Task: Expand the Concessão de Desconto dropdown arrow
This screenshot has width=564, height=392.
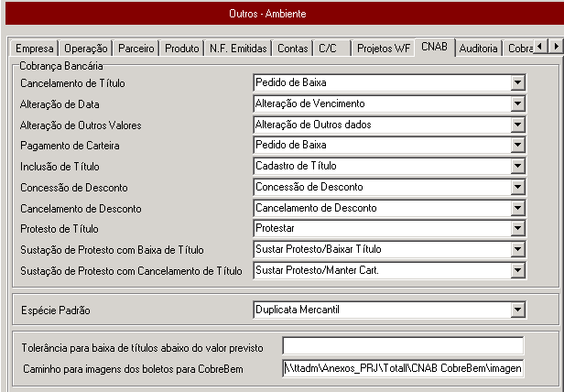Action: coord(517,187)
